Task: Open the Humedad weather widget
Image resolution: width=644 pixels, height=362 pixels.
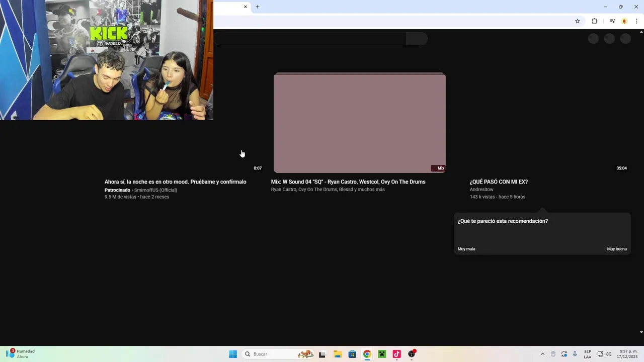Action: click(x=21, y=354)
